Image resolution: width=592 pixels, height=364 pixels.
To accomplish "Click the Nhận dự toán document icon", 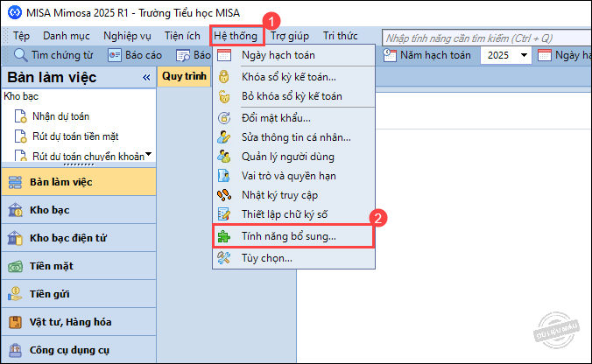I will [x=20, y=116].
